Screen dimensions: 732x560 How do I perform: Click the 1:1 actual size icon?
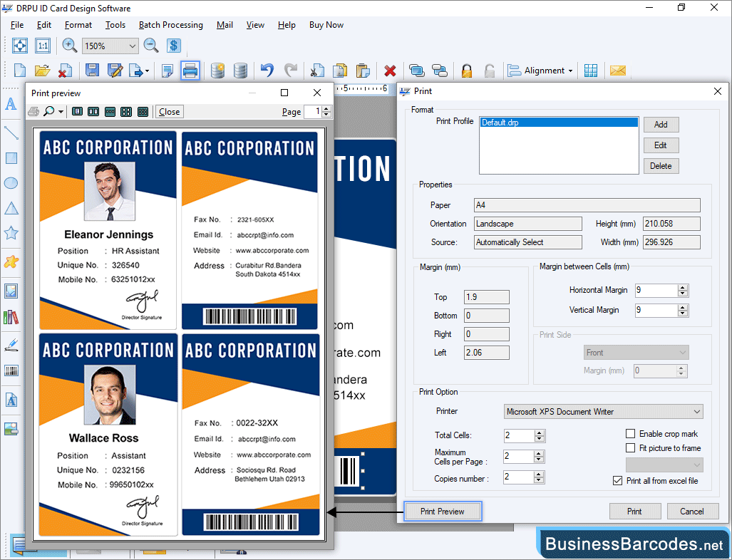pyautogui.click(x=43, y=46)
